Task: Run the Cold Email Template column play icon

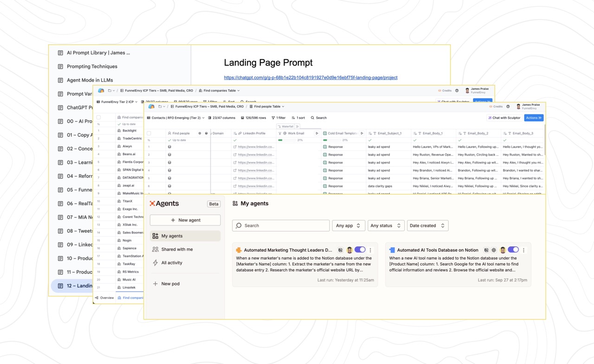Action: click(362, 133)
